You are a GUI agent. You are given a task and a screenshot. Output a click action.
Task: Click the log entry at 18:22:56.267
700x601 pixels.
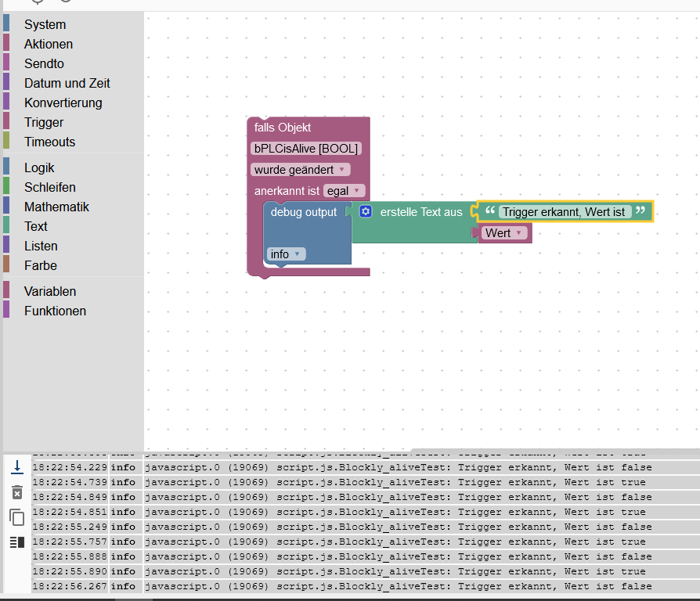(x=365, y=586)
